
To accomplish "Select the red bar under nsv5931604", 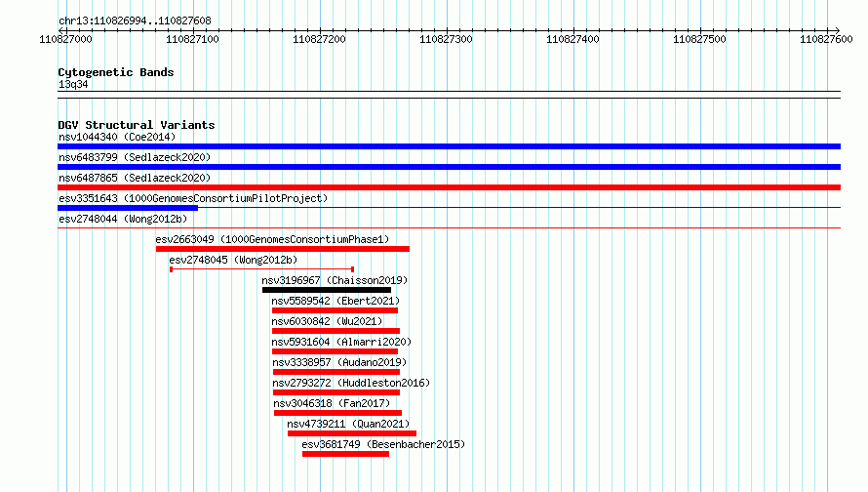I will tap(335, 351).
